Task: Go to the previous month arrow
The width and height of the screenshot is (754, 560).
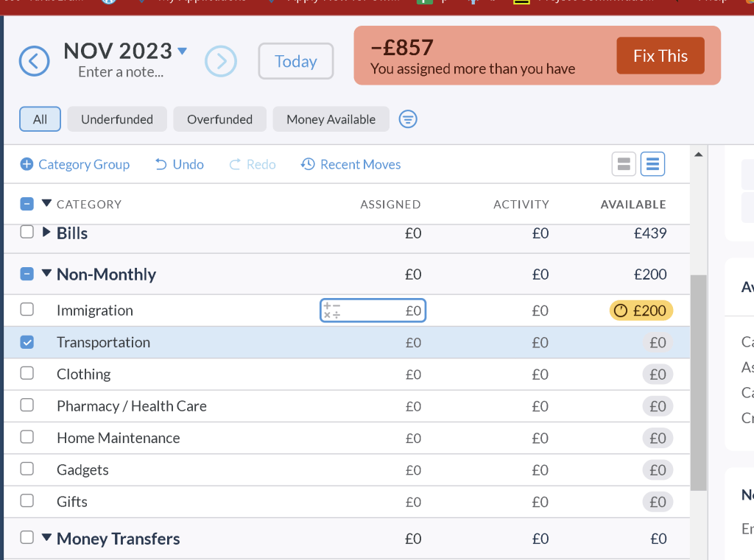Action: (x=34, y=61)
